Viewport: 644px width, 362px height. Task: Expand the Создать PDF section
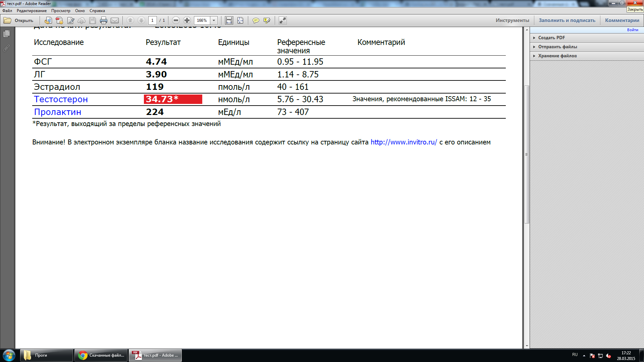(551, 38)
